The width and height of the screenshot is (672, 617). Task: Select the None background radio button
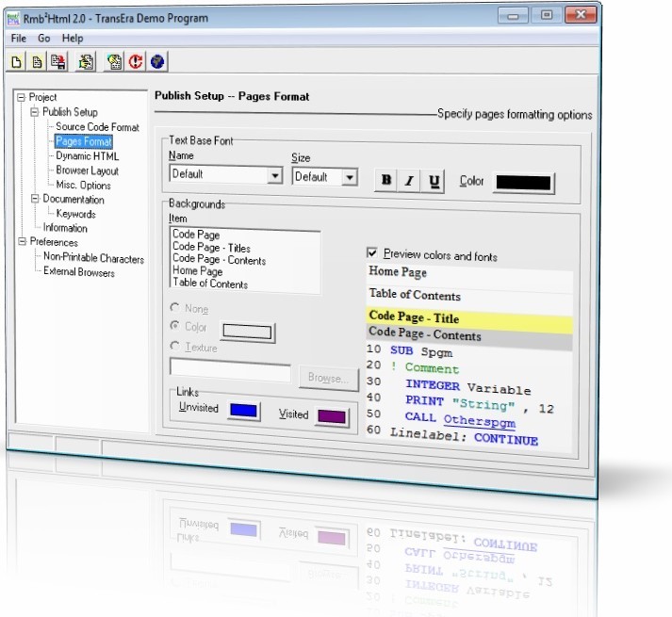[x=175, y=307]
